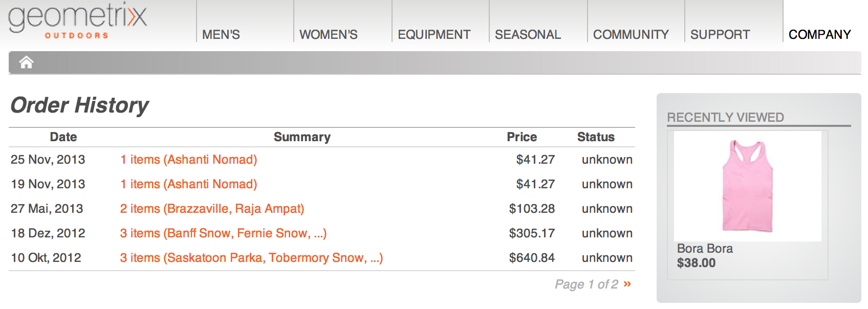The image size is (868, 309).
Task: Open the Brazzaville, Raja Ampat order
Action: 212,209
